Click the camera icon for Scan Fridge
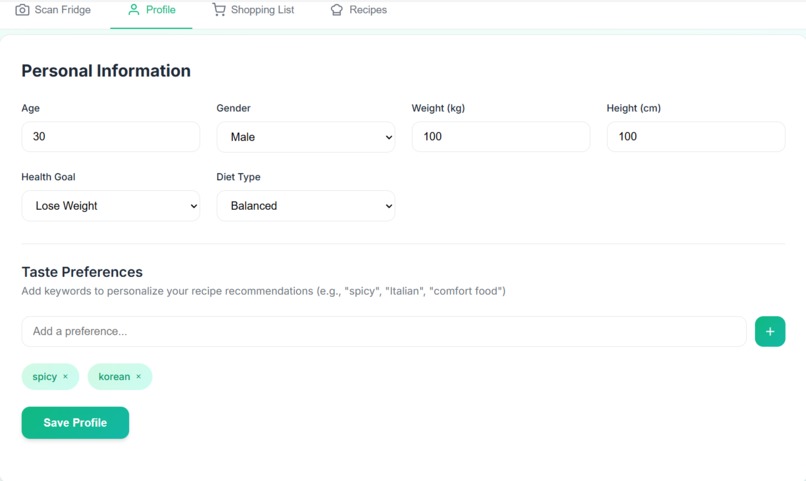Image resolution: width=806 pixels, height=481 pixels. (x=22, y=10)
